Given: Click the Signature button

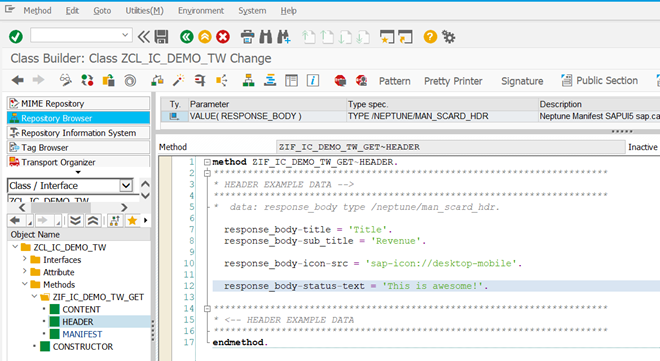Looking at the screenshot, I should click(x=522, y=81).
